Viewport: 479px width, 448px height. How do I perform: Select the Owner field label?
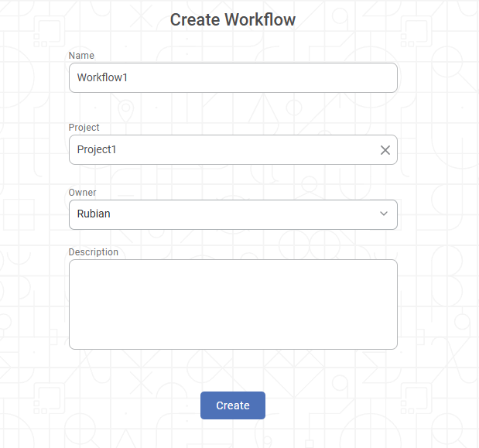(82, 193)
